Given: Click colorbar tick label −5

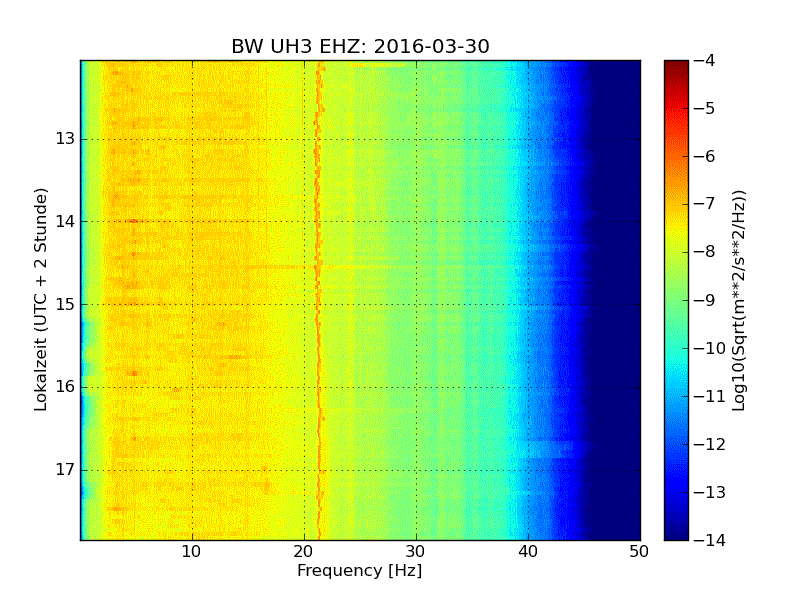Looking at the screenshot, I should click(x=705, y=108).
